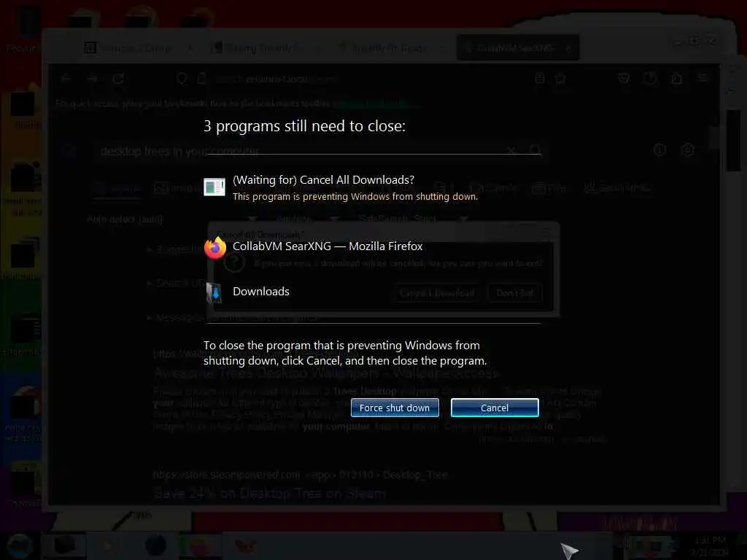Open the SearXNG preferences gear icon

coord(687,150)
